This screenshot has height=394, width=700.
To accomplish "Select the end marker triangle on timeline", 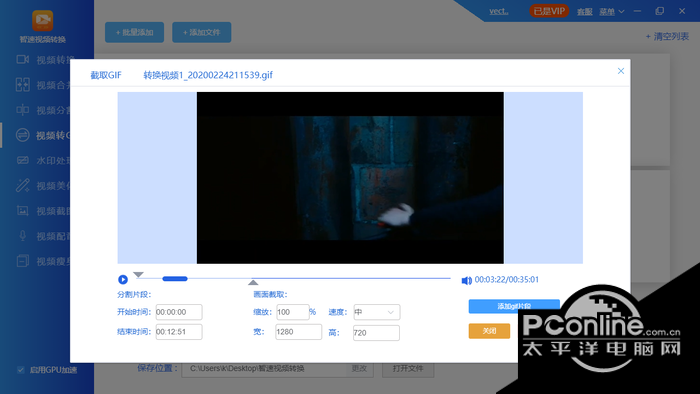I will pos(253,282).
